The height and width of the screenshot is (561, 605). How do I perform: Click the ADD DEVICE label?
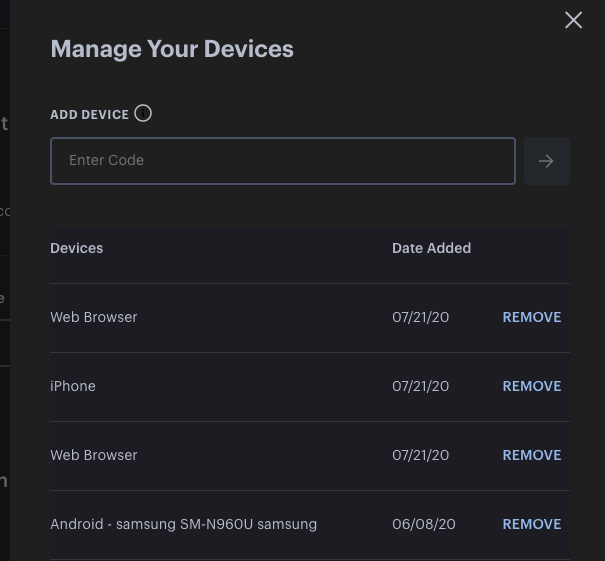coord(89,115)
